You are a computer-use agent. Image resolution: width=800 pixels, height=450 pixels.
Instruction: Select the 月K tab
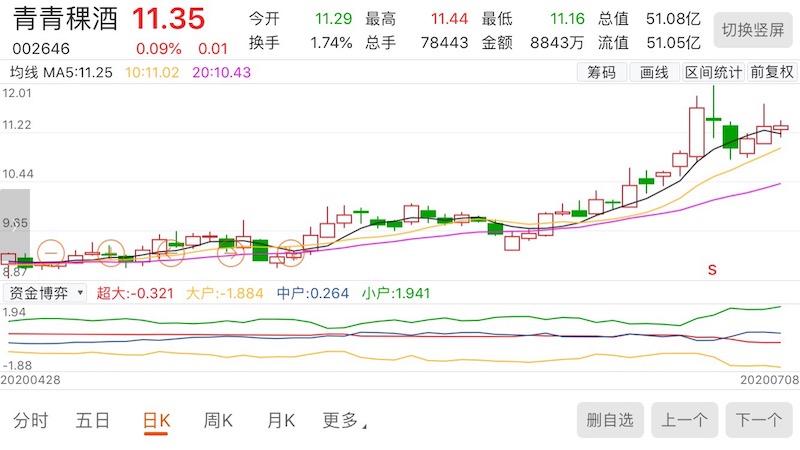click(x=281, y=420)
